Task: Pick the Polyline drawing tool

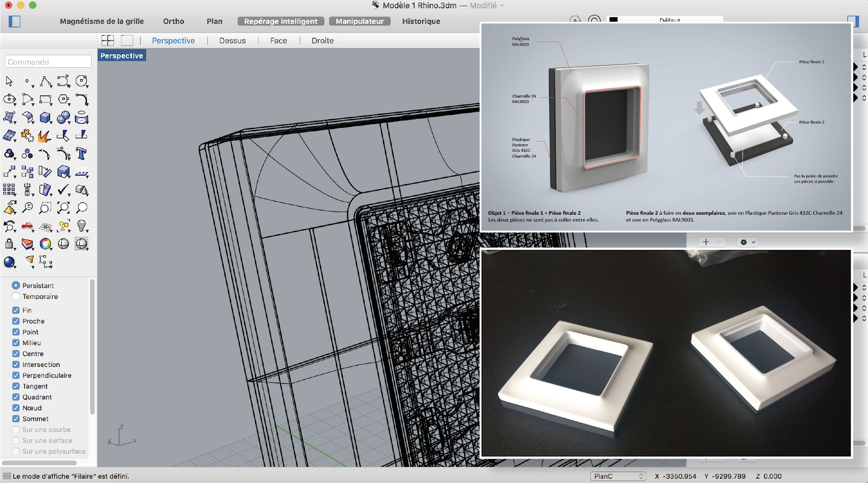Action: pos(46,81)
